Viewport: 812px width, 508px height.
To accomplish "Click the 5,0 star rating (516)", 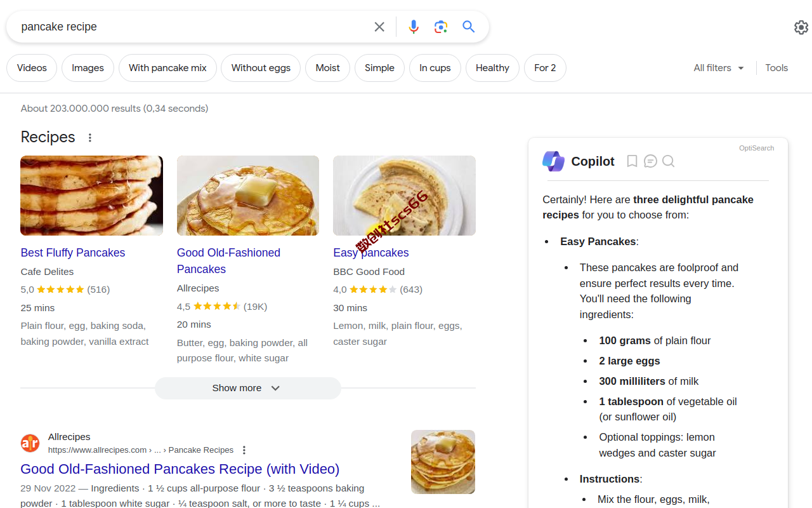I will click(65, 290).
